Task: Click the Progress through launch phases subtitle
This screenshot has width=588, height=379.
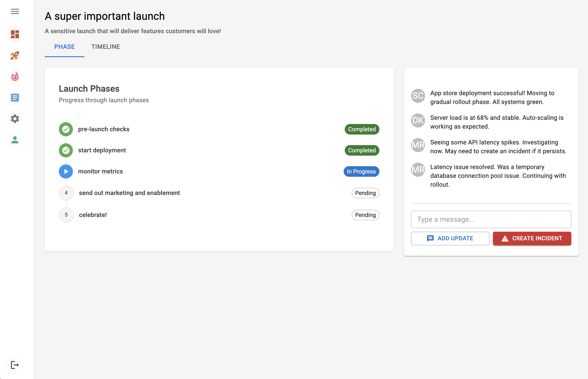Action: point(104,100)
